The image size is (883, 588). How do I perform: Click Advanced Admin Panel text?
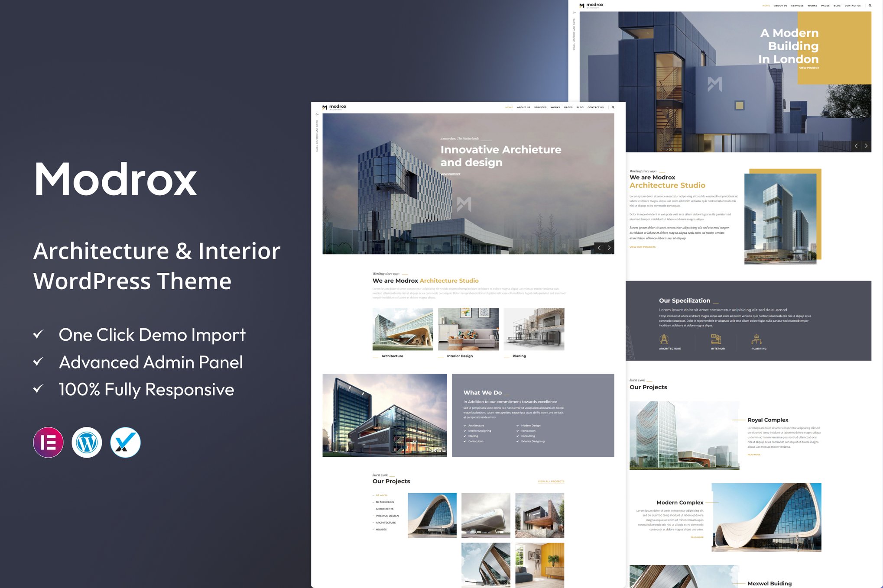point(151,362)
